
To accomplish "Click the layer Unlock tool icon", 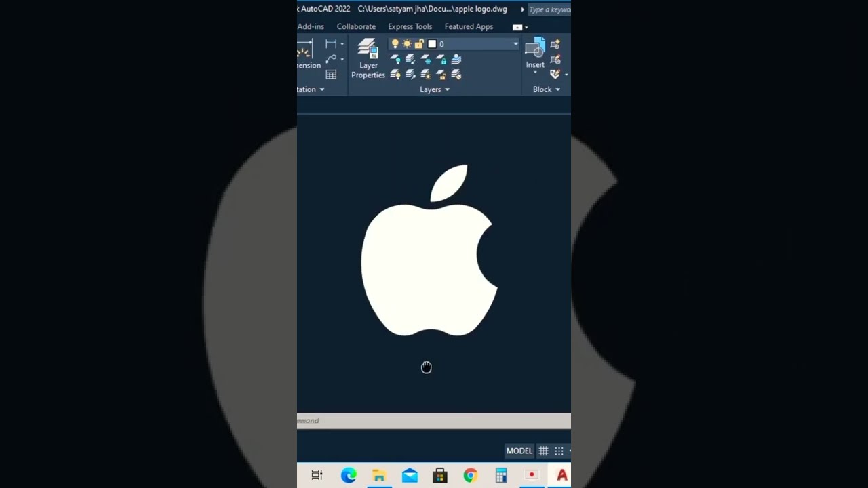I will click(441, 75).
